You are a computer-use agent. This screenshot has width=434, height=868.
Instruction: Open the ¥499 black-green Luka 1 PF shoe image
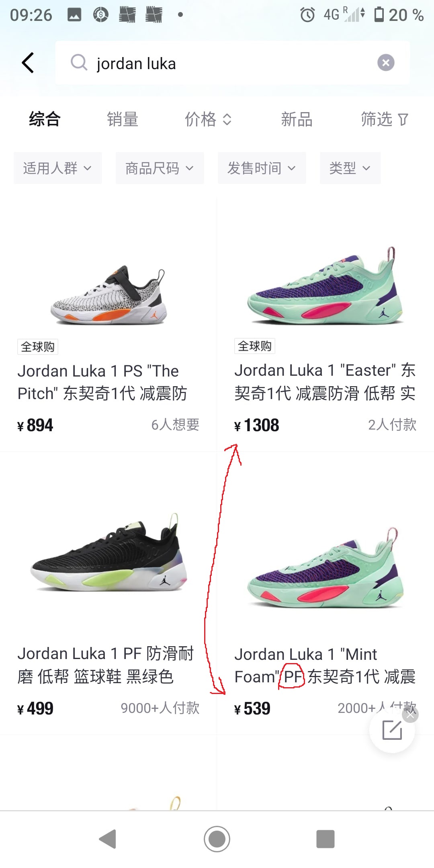pos(108,553)
